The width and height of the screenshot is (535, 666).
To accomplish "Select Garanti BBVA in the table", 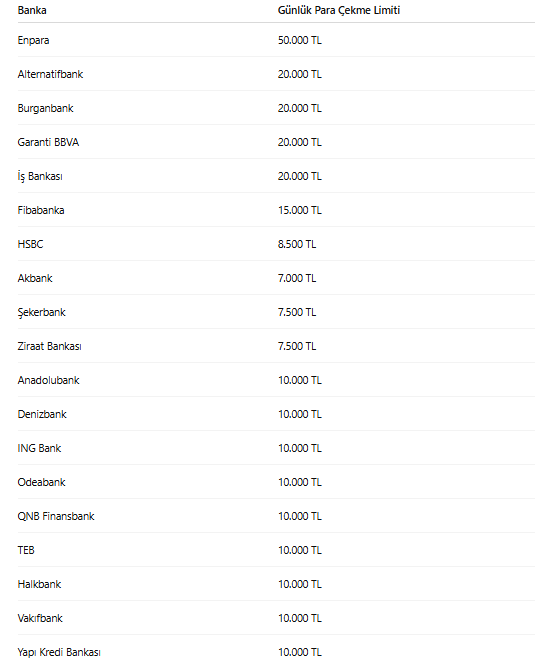I will (x=48, y=142).
